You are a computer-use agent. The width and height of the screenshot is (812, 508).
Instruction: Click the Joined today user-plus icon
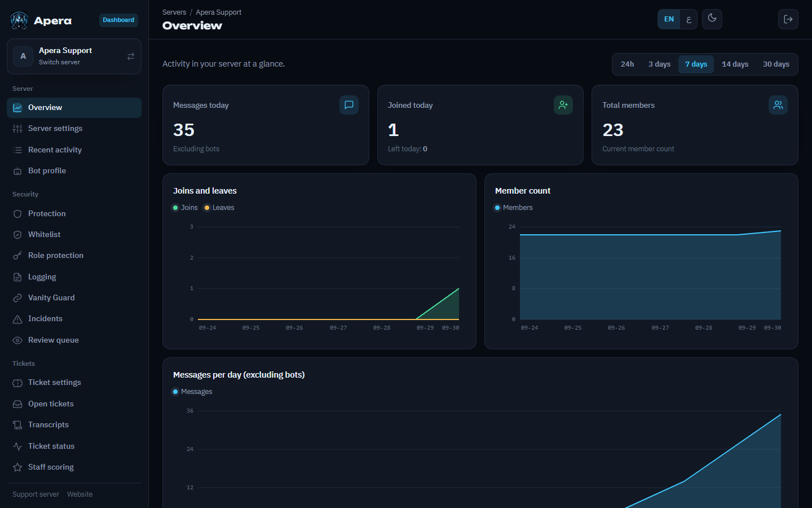coord(563,105)
